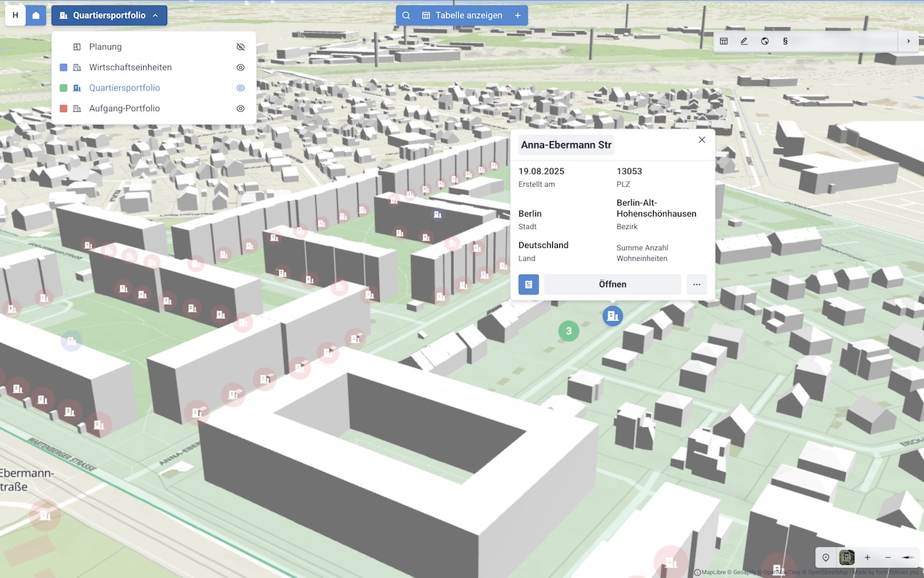The height and width of the screenshot is (578, 924).
Task: Show the hidden Planung layer
Action: point(240,47)
